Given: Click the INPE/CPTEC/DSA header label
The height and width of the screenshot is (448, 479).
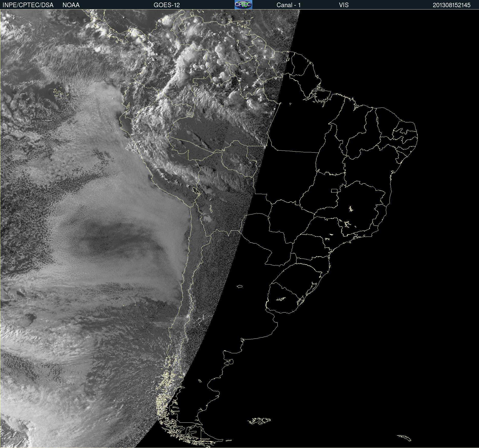Looking at the screenshot, I should coord(28,5).
